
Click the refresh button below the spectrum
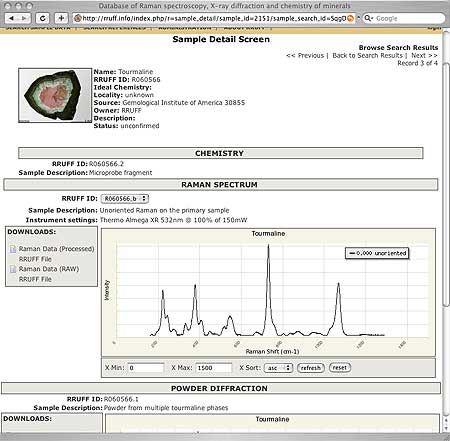[x=310, y=368]
